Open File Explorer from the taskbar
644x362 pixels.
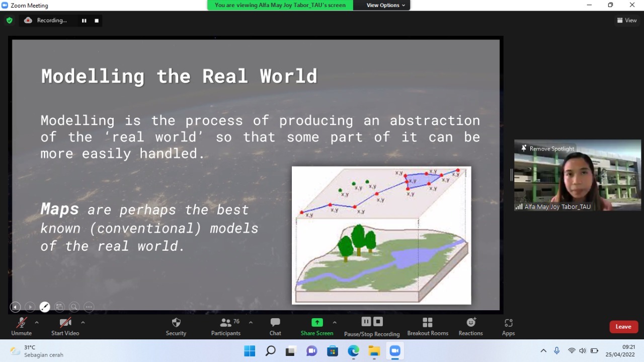(x=374, y=351)
